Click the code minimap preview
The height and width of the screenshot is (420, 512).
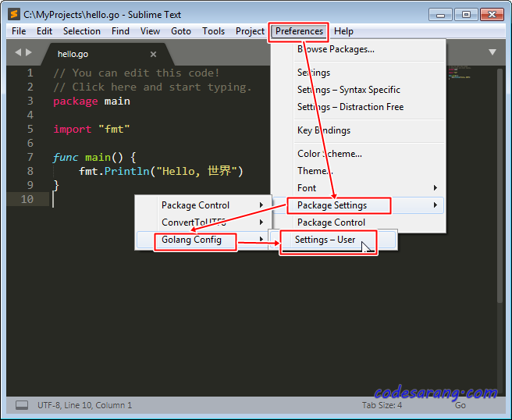(x=460, y=73)
